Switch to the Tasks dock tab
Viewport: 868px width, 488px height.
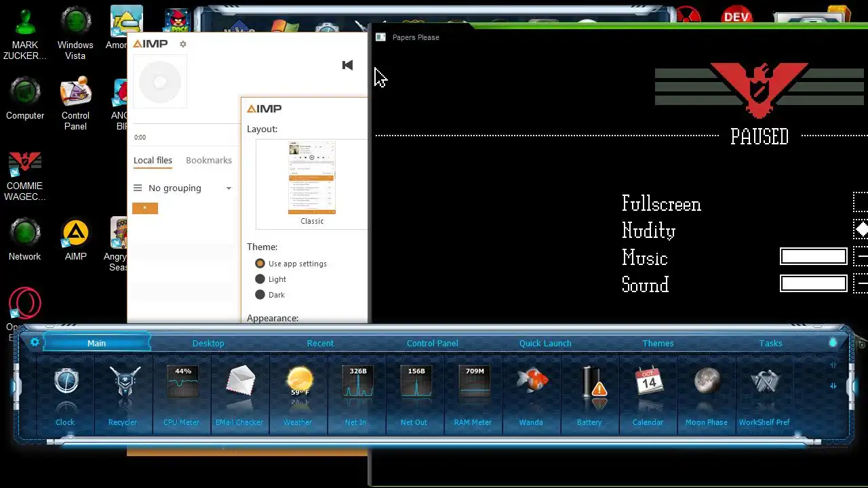pos(770,343)
